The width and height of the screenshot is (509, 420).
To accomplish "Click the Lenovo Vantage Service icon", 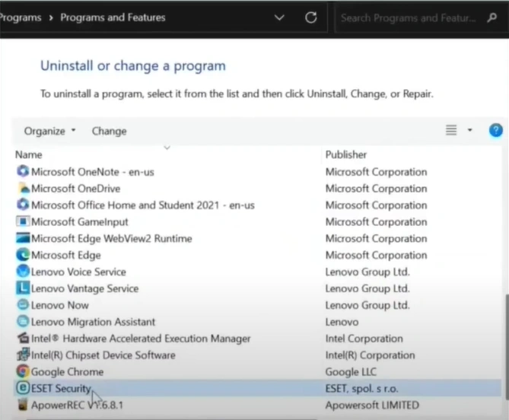I will point(23,288).
